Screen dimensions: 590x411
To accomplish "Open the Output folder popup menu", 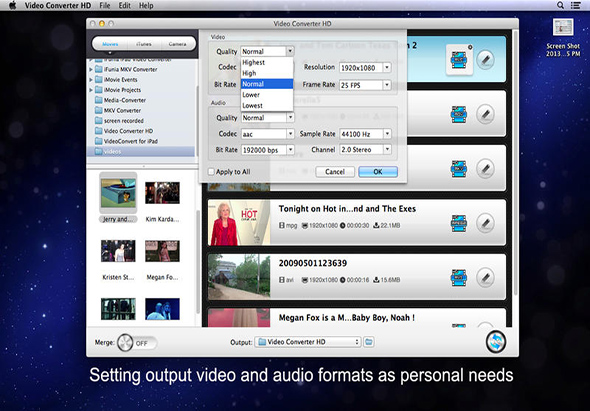I will click(x=308, y=342).
